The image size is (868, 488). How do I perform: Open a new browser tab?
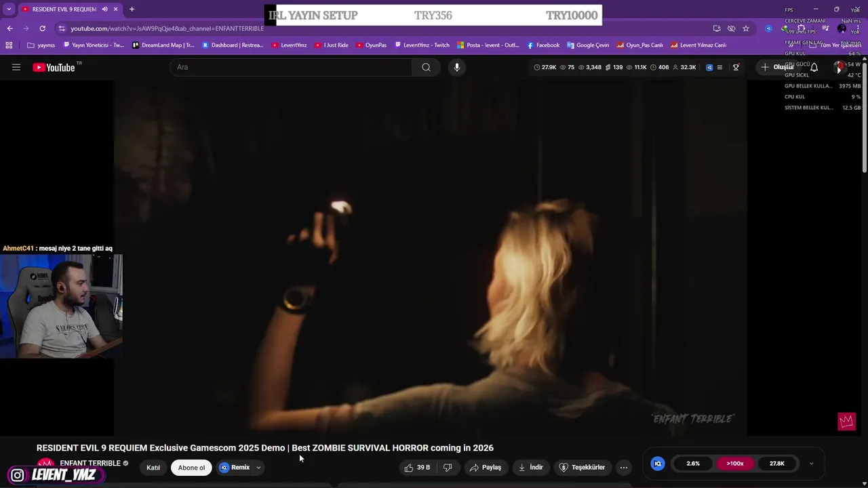pyautogui.click(x=132, y=9)
